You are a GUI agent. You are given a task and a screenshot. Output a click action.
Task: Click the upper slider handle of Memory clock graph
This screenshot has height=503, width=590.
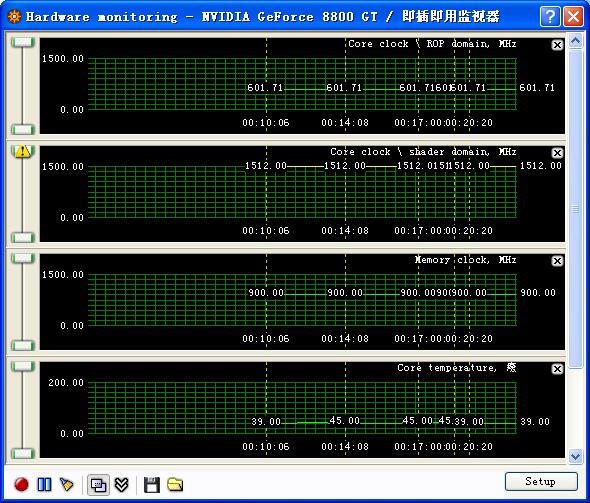pos(23,258)
